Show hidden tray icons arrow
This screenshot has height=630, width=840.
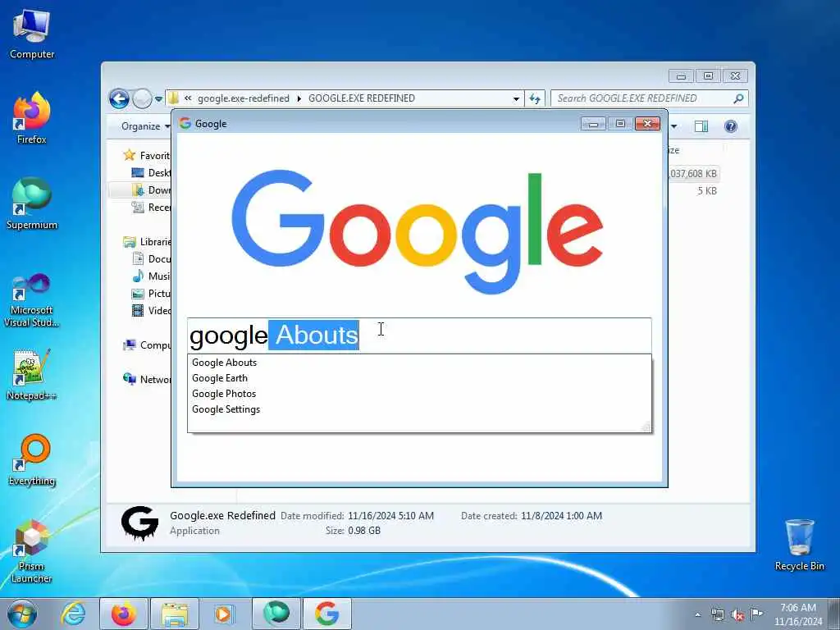pos(697,615)
